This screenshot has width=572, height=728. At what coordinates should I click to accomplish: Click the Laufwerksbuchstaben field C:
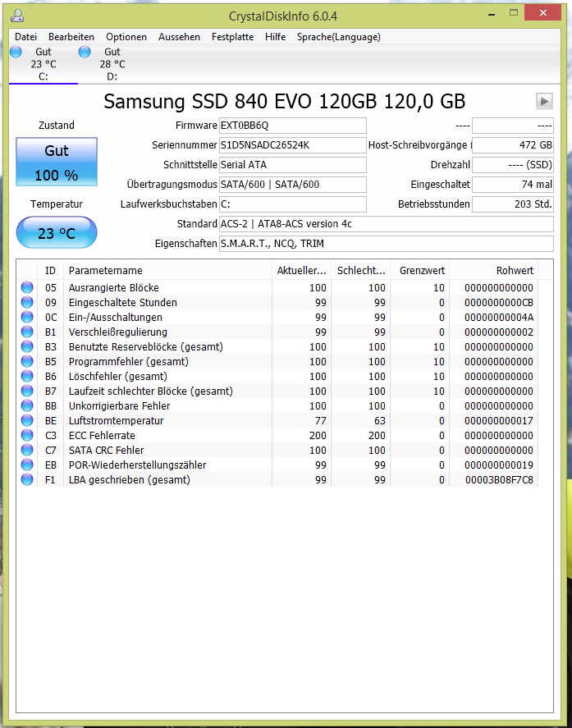(x=292, y=204)
